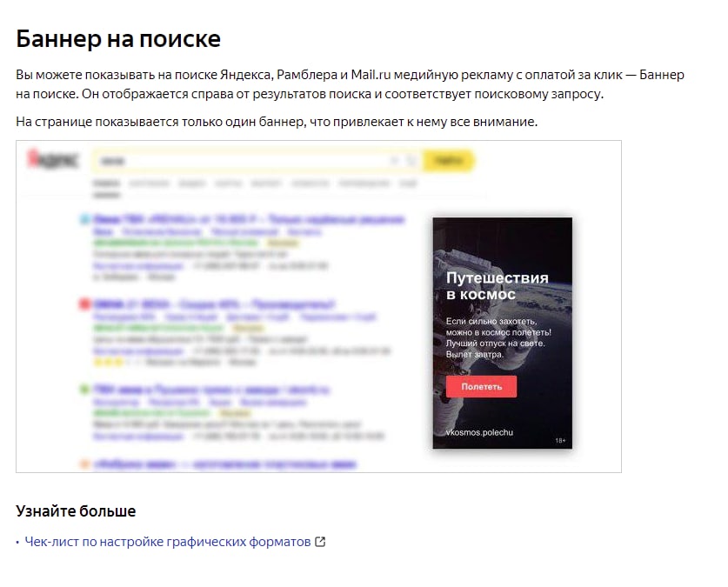This screenshot has height=587, width=728.
Task: Click the banner title Путешествия в космос
Action: pyautogui.click(x=497, y=286)
